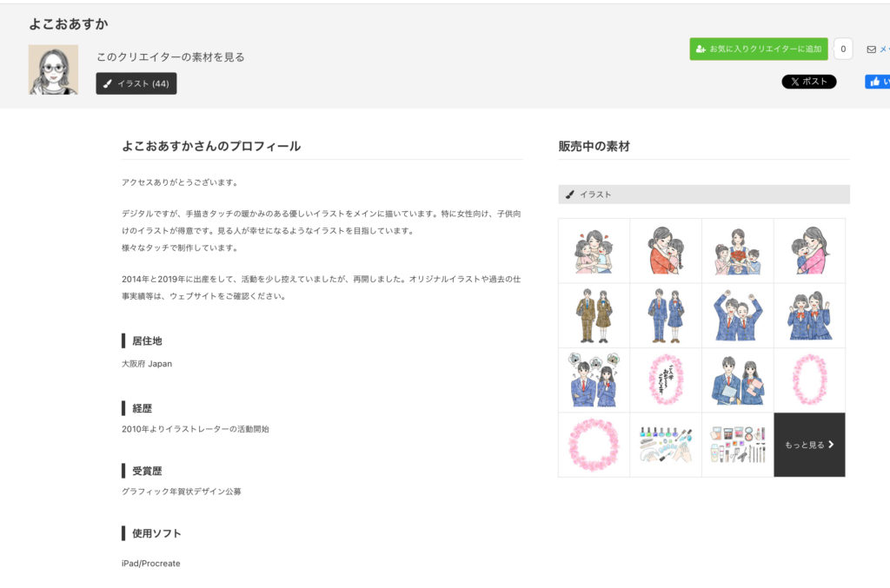890x588 pixels.
Task: Click the Facebook like thumbs-up button
Action: (876, 82)
